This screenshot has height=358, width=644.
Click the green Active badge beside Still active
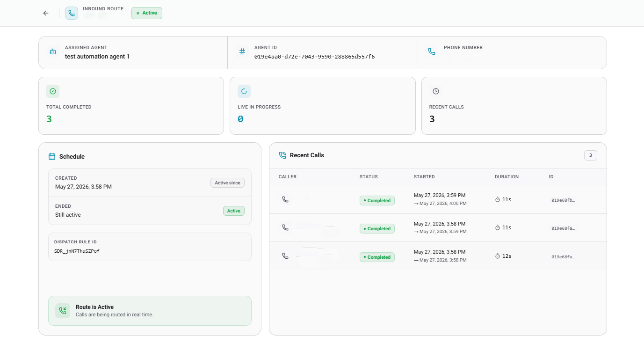(x=234, y=211)
